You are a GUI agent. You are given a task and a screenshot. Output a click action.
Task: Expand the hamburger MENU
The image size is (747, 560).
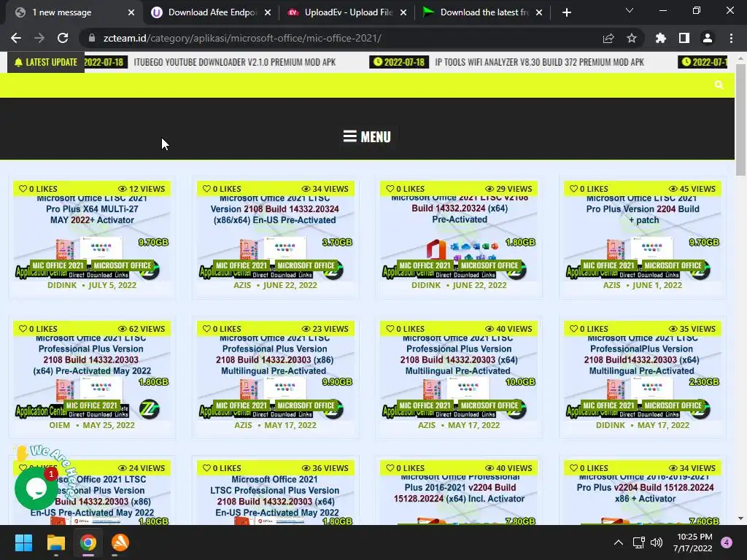(x=367, y=136)
